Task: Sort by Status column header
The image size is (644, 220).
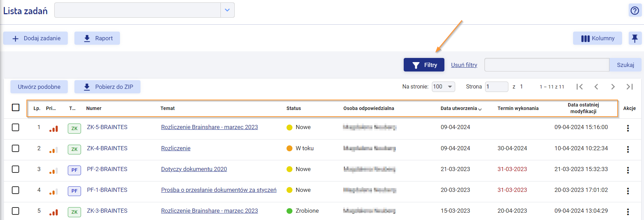Action: pos(294,108)
